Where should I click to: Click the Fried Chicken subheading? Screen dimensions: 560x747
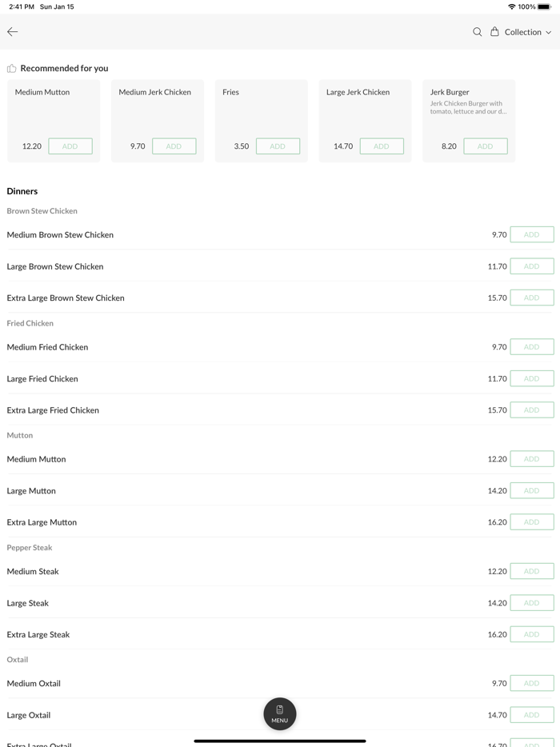click(30, 323)
